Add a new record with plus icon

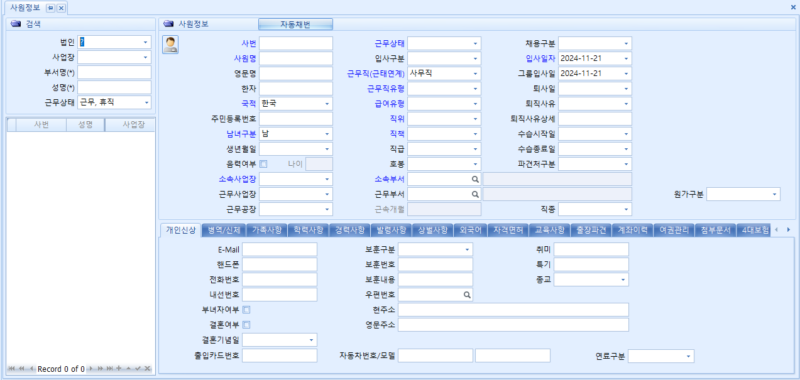[x=118, y=368]
